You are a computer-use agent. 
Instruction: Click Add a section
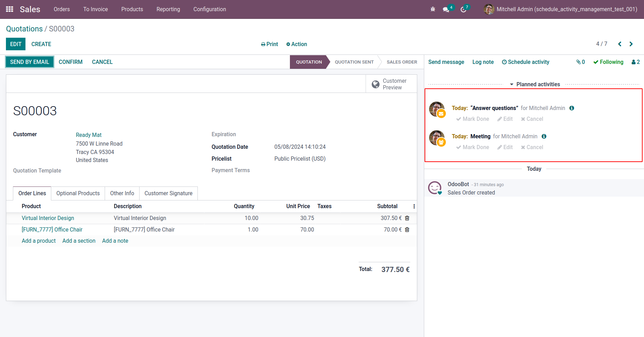(x=79, y=241)
